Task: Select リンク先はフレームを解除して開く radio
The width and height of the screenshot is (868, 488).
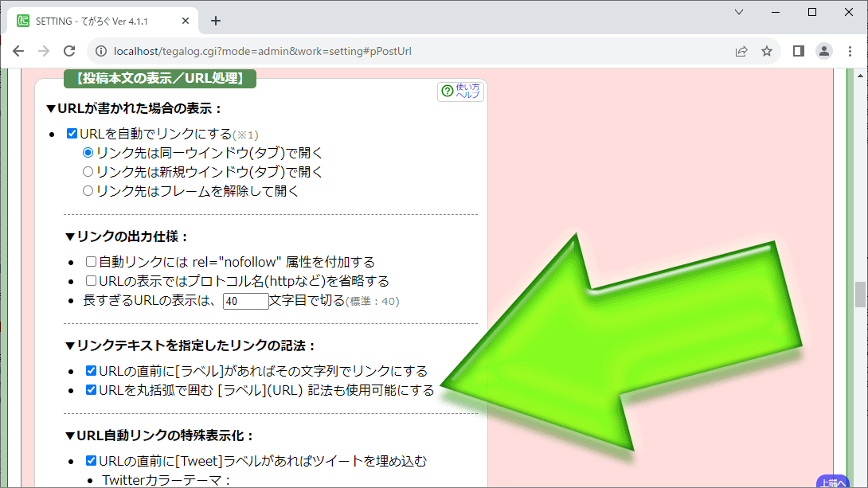Action: 88,191
